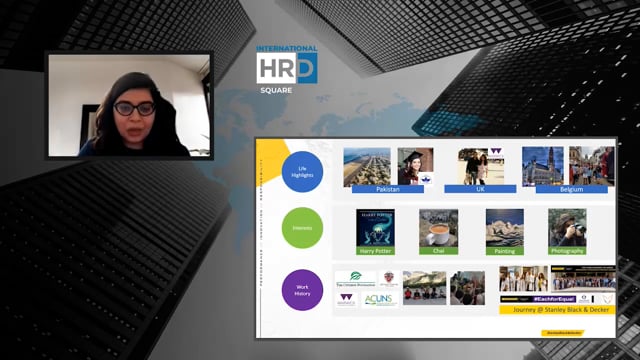This screenshot has height=360, width=640.
Task: Click the #EachforEqual banner
Action: (x=538, y=299)
